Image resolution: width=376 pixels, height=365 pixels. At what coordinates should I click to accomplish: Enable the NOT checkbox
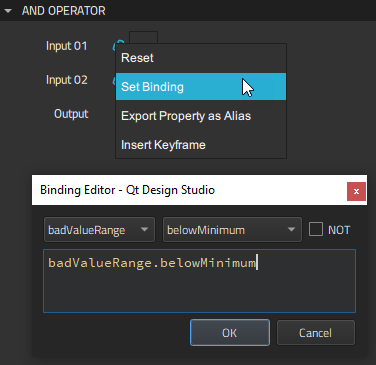click(316, 229)
